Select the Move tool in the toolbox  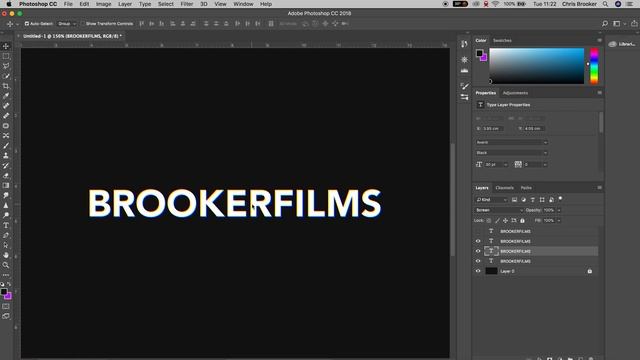tap(6, 46)
